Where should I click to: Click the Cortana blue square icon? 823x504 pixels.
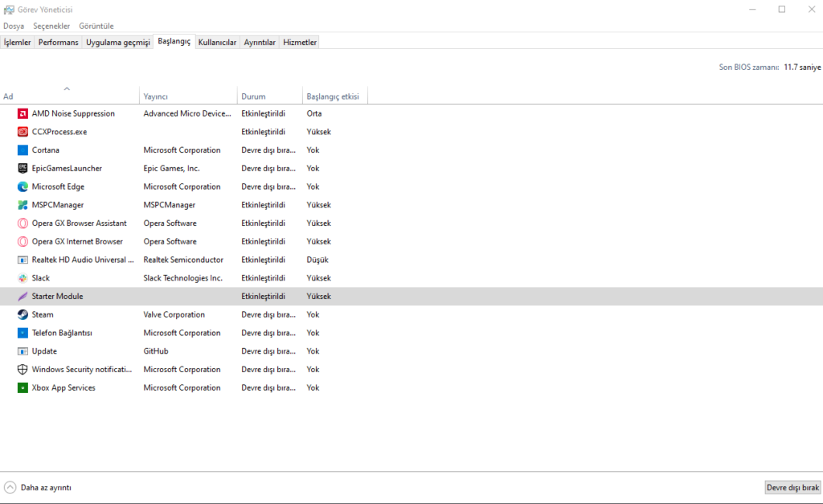tap(23, 150)
